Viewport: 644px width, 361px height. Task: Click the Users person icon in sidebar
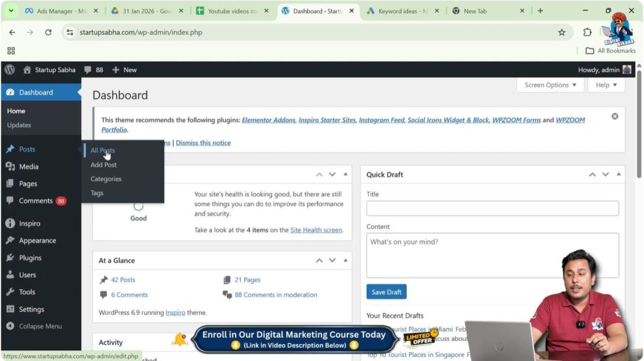click(x=10, y=275)
